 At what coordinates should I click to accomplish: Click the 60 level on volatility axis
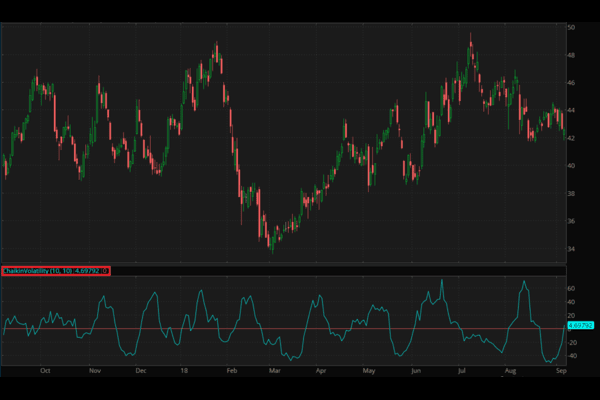point(571,288)
